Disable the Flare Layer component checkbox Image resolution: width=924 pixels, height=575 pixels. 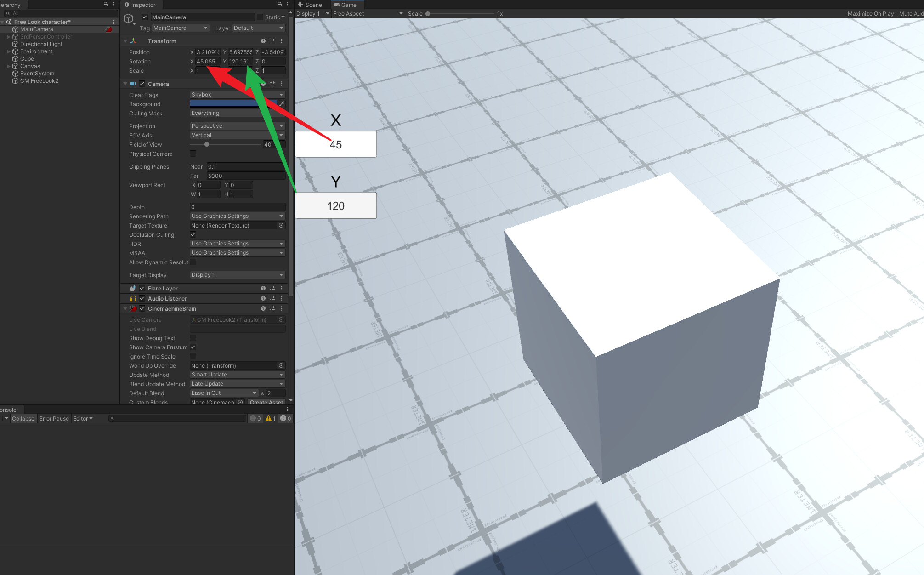(142, 288)
